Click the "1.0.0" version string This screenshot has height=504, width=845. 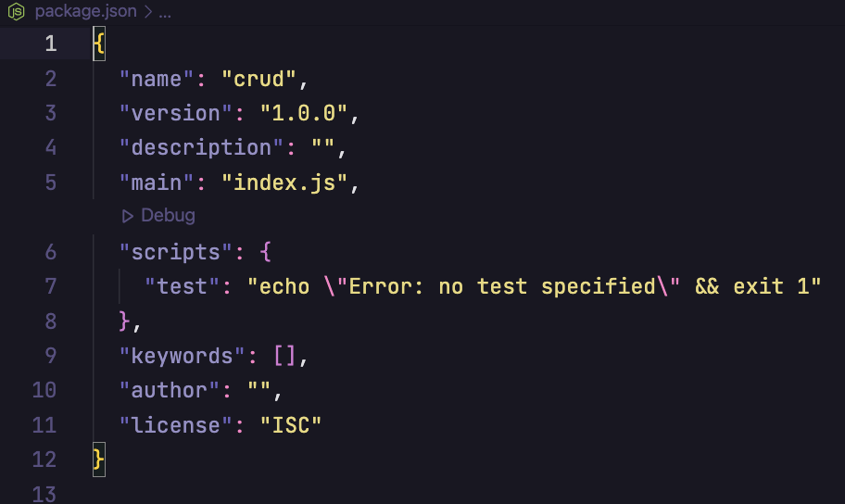pyautogui.click(x=304, y=114)
